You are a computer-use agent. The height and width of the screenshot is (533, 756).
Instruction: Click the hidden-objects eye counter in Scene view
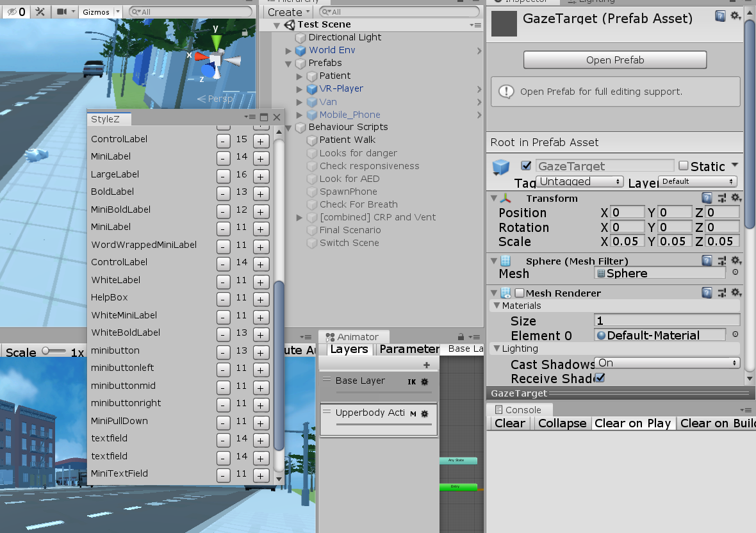(17, 12)
